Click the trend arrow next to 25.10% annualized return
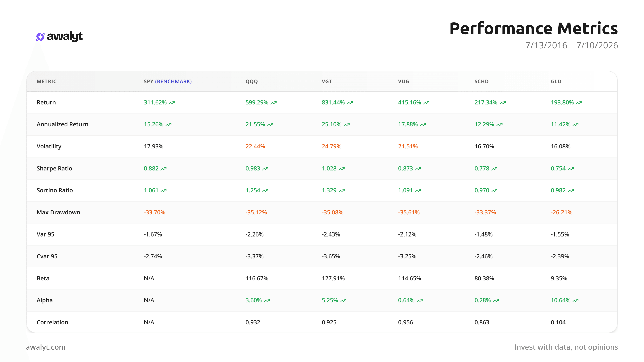Image resolution: width=644 pixels, height=362 pixels. (347, 125)
